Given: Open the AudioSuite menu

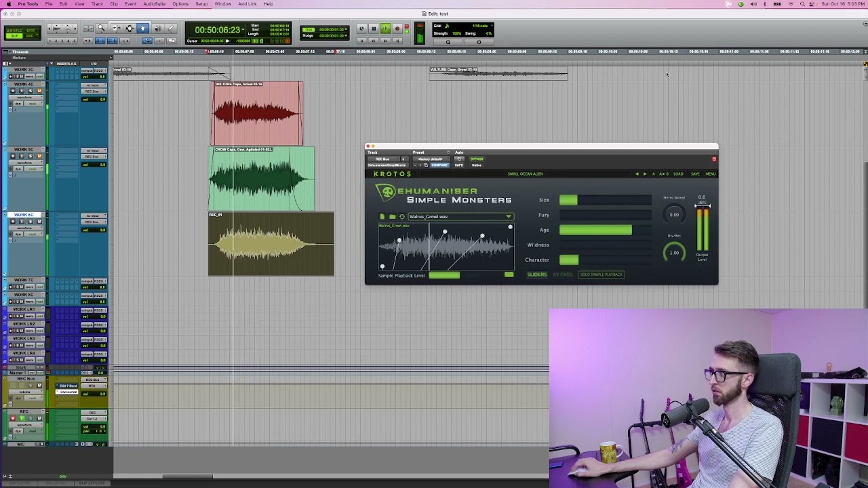Looking at the screenshot, I should click(x=154, y=4).
